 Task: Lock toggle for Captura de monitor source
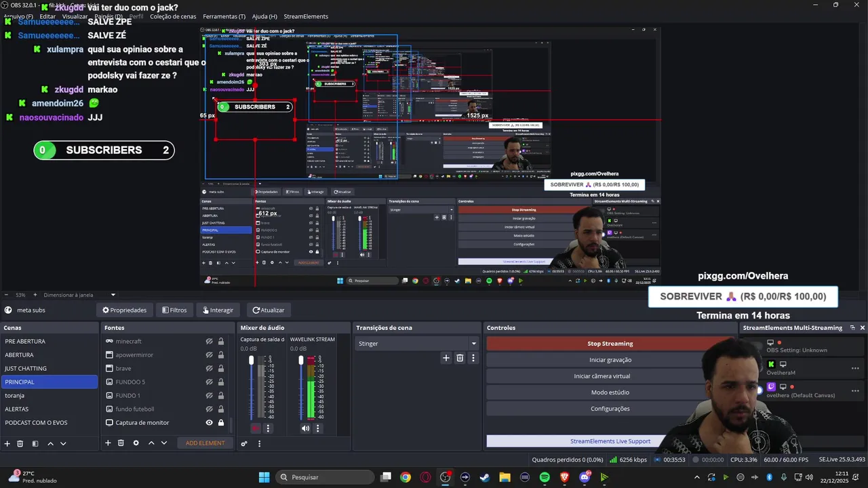[x=221, y=422]
